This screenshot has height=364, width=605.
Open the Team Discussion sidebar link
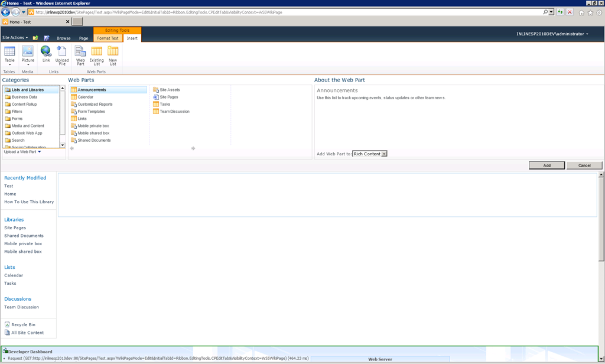(x=22, y=307)
